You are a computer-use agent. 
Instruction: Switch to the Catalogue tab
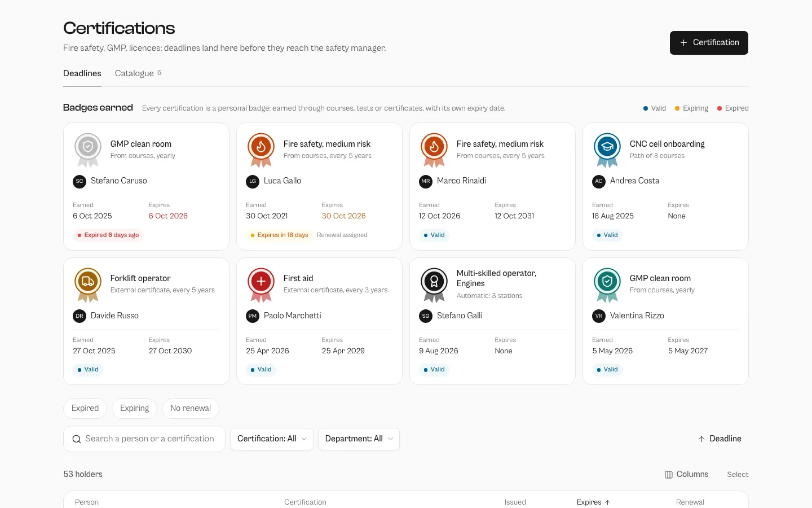coord(138,73)
